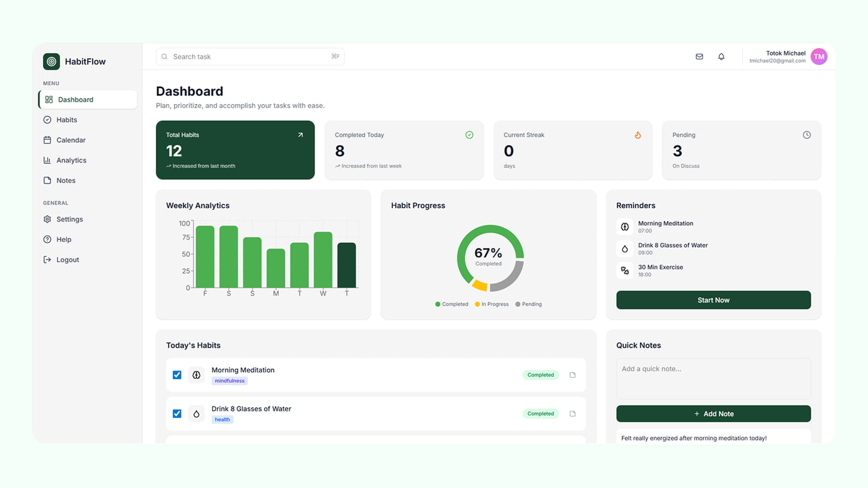Open the notifications bell icon

[721, 56]
